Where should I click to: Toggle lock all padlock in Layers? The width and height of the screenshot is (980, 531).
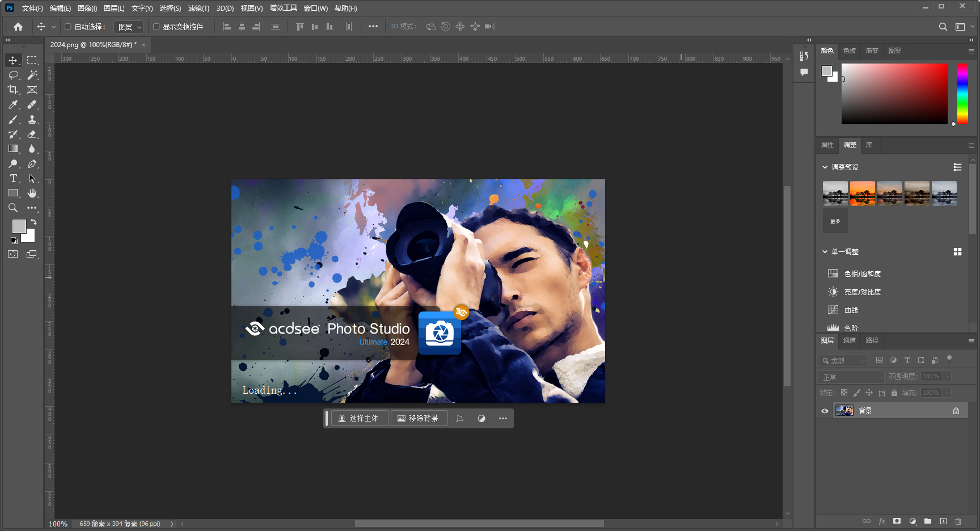894,393
